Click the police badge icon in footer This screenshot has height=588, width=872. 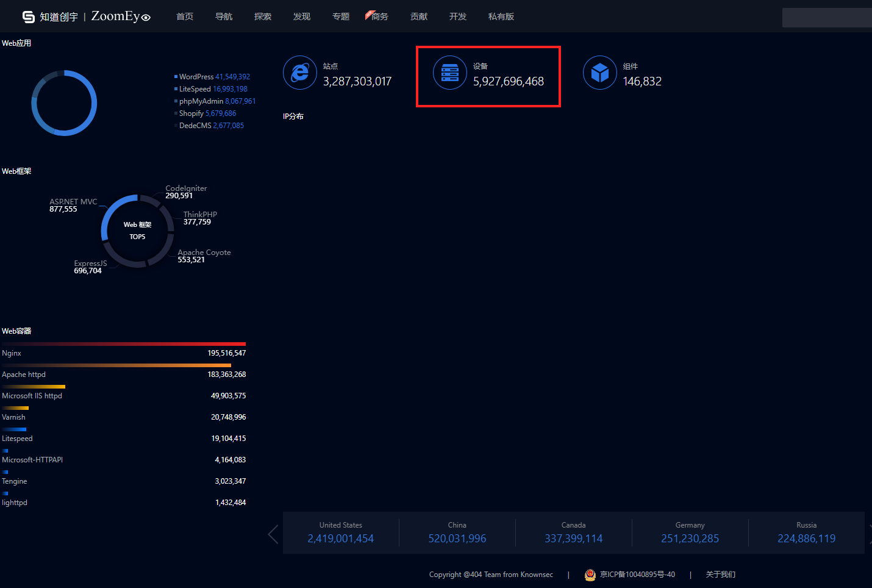click(x=590, y=575)
